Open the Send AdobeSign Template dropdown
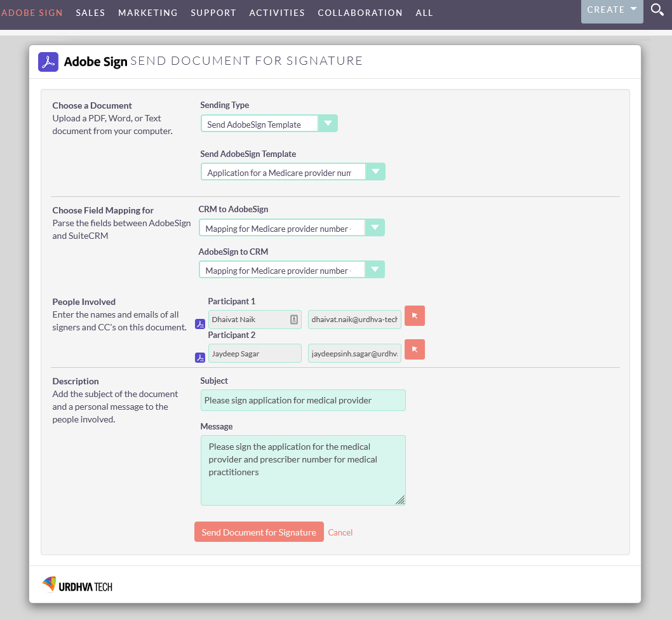 tap(293, 172)
